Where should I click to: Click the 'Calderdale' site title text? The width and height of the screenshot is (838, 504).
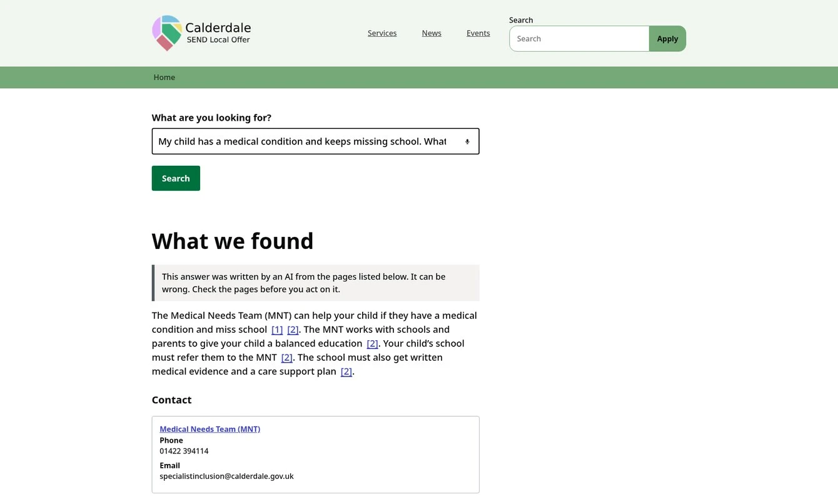218,28
